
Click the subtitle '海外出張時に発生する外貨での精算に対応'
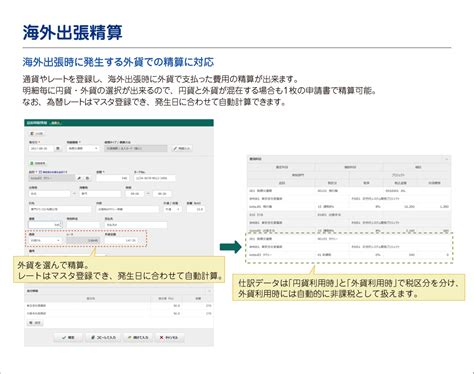coord(118,62)
